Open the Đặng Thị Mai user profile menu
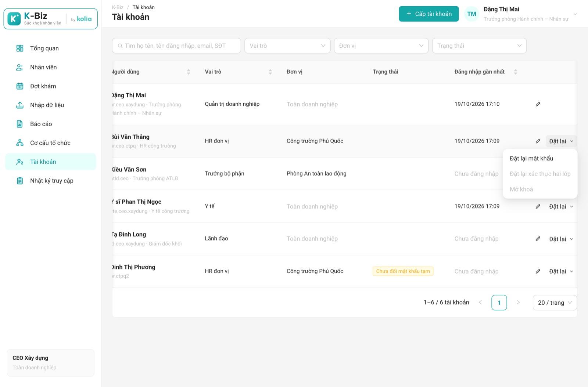This screenshot has height=387, width=588. (x=521, y=14)
